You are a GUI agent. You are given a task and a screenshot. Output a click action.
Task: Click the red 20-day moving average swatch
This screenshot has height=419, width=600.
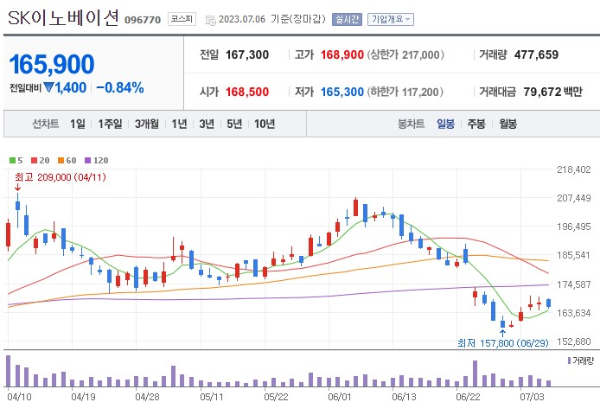tap(34, 160)
